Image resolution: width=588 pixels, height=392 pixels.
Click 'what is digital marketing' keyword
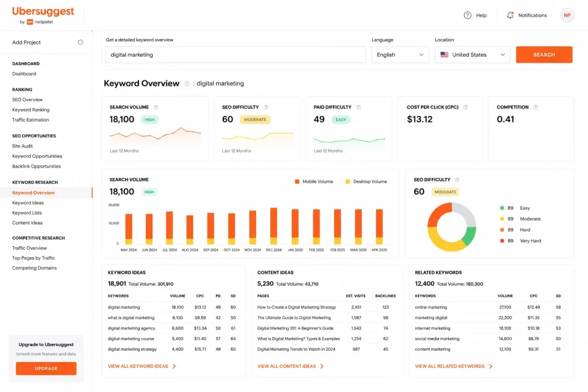(131, 318)
